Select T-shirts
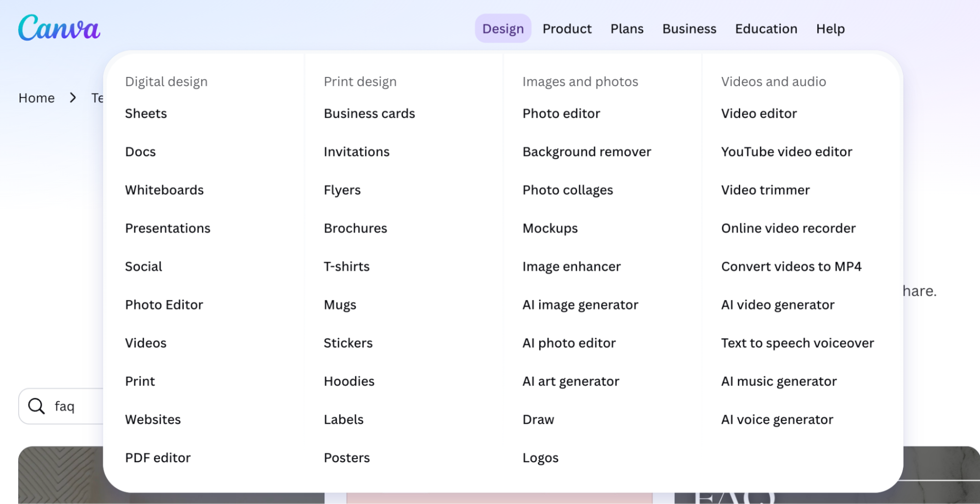 pos(347,266)
